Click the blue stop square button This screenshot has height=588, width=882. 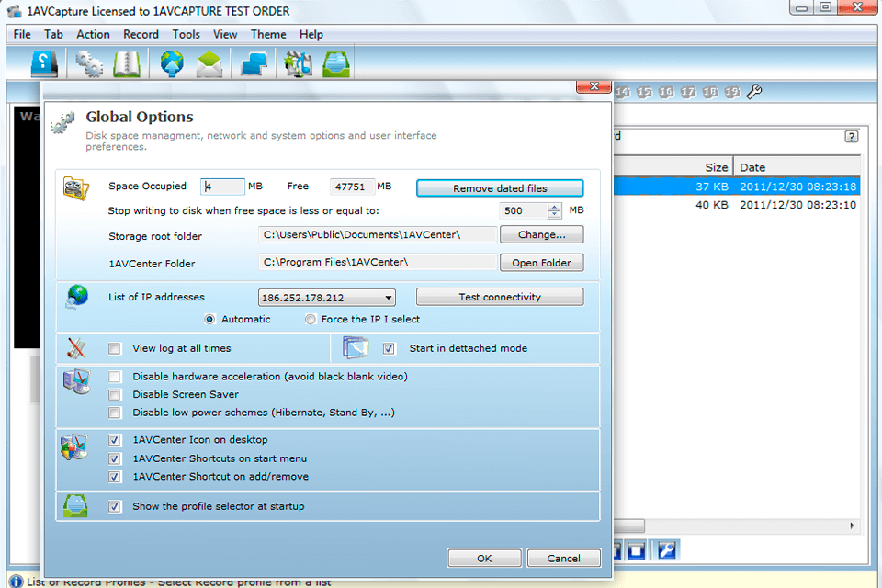pos(636,550)
